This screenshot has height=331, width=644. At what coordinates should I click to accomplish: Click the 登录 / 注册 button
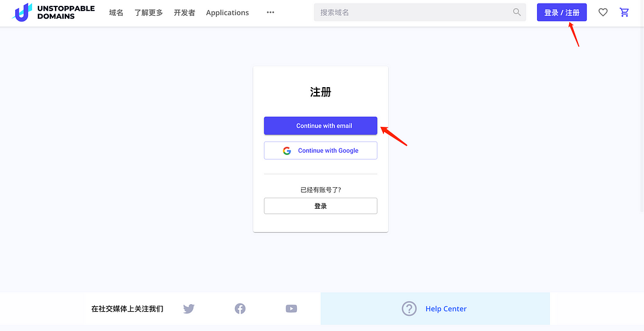tap(562, 12)
